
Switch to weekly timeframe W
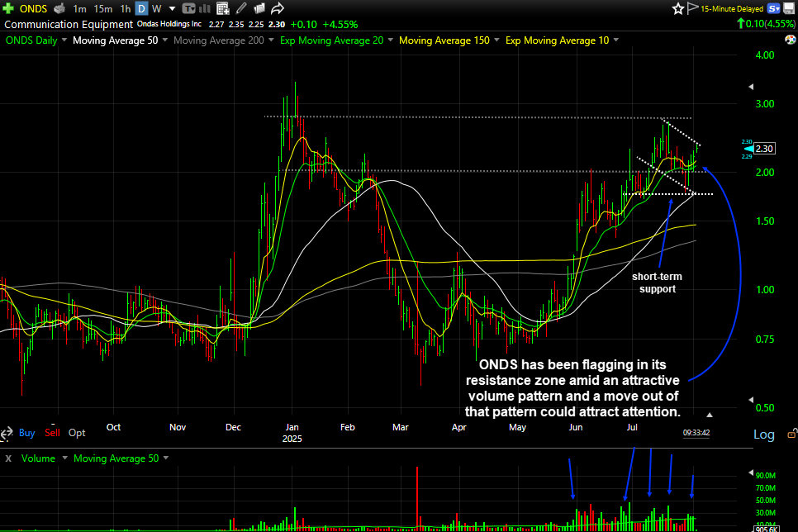click(x=156, y=8)
